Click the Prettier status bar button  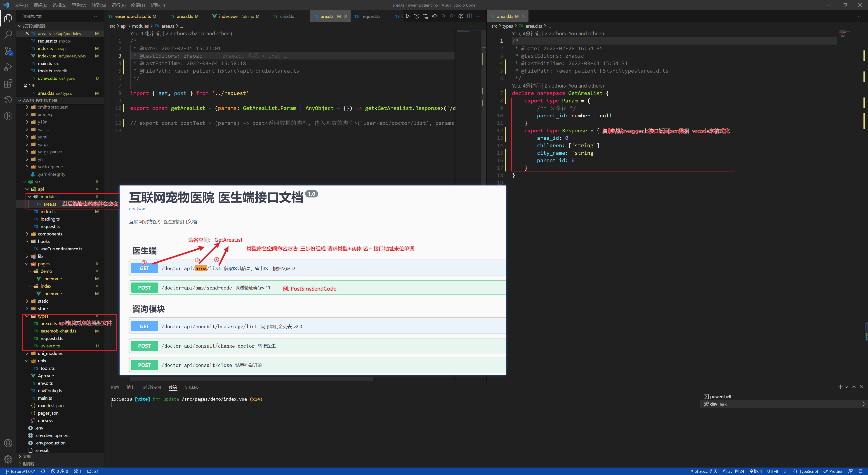point(833,471)
